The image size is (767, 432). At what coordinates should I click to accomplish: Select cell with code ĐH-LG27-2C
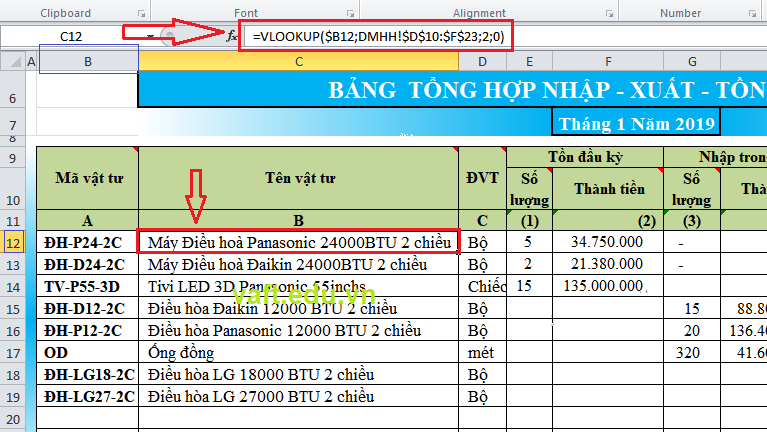coord(88,397)
